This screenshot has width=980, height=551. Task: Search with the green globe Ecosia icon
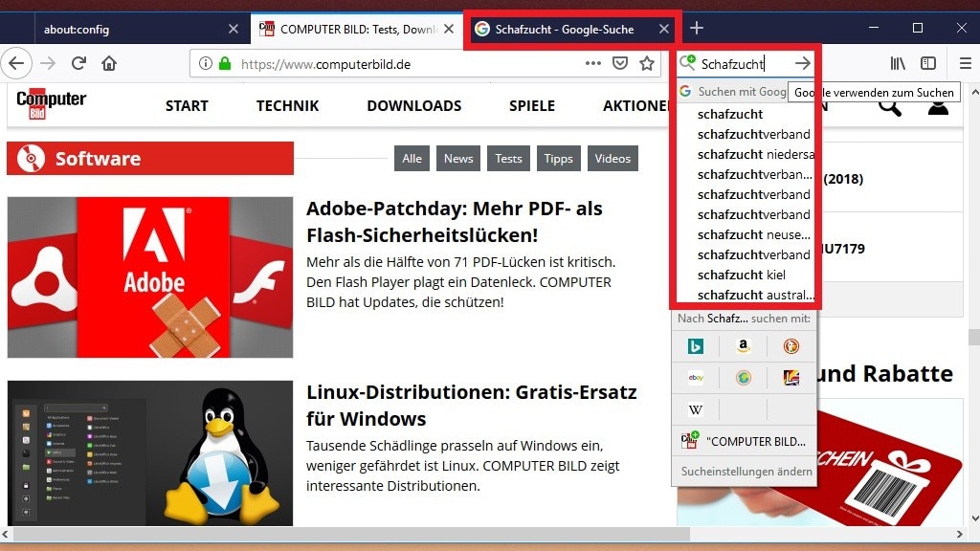tap(743, 377)
